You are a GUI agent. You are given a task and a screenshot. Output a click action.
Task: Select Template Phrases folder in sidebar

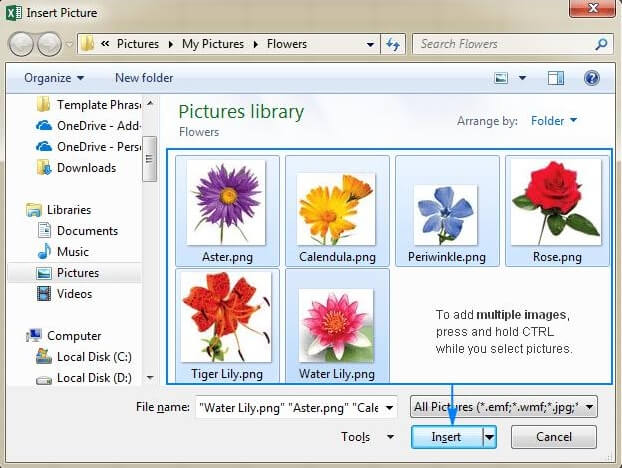(88, 105)
